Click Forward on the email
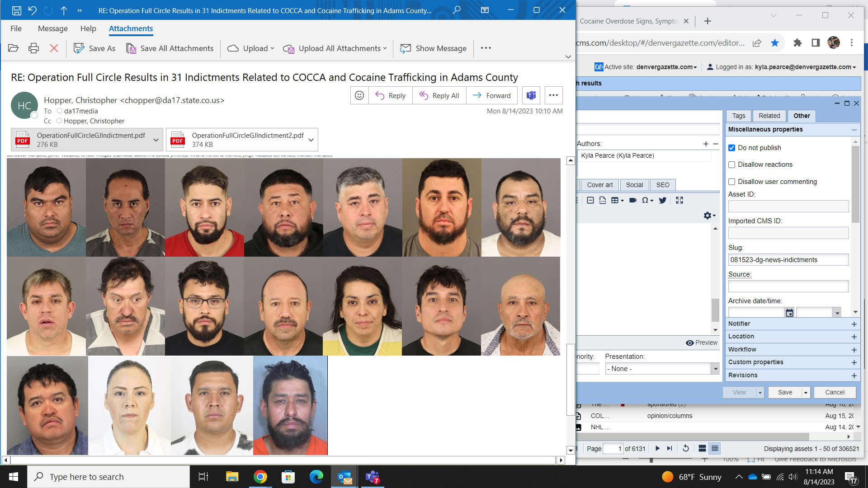Viewport: 868px width, 488px height. pyautogui.click(x=492, y=95)
